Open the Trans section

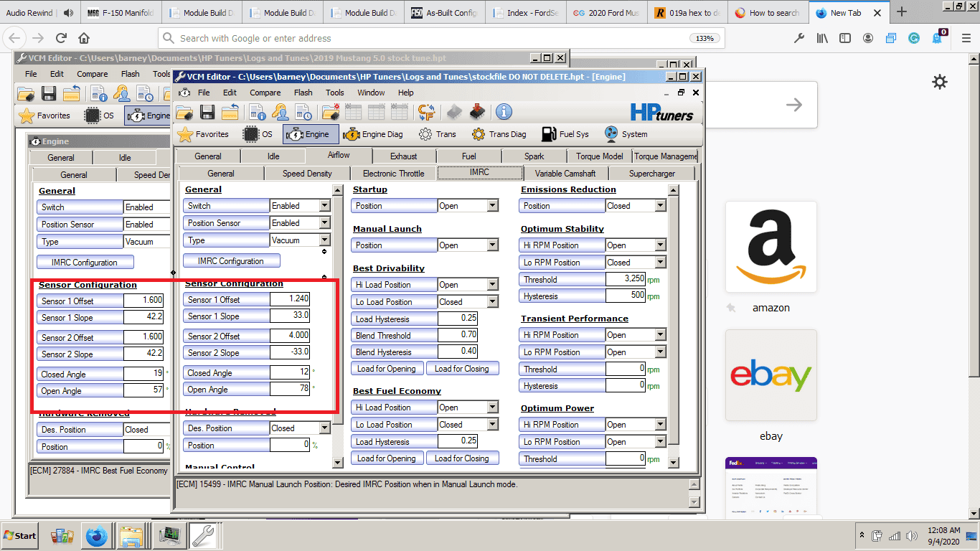437,134
